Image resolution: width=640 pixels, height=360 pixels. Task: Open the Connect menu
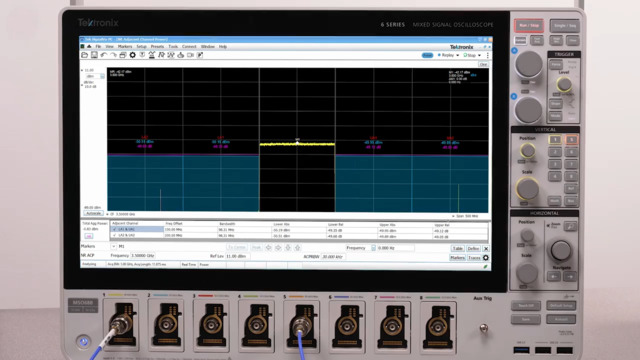pos(189,47)
